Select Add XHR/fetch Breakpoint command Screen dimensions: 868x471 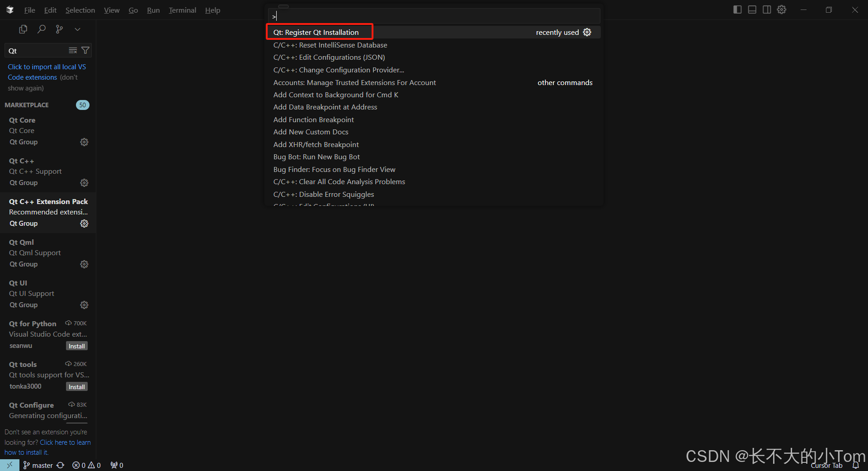point(433,144)
